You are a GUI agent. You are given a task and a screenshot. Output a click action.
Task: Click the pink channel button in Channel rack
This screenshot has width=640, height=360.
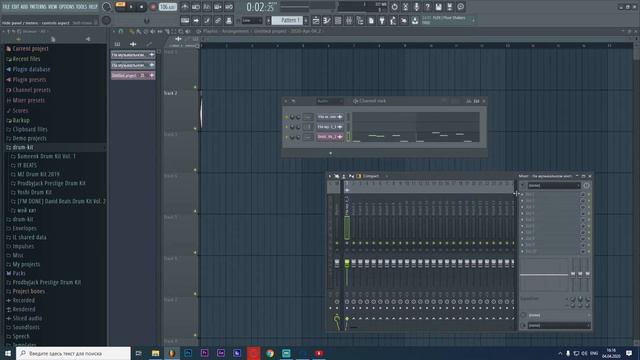click(x=330, y=137)
